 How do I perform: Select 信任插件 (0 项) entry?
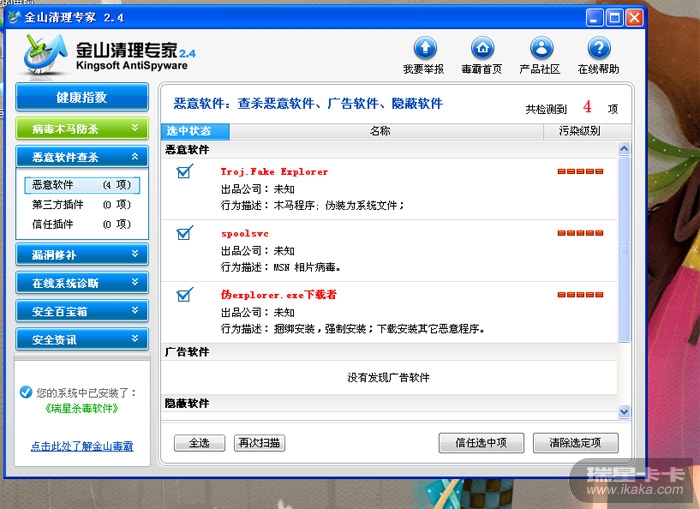(x=81, y=224)
